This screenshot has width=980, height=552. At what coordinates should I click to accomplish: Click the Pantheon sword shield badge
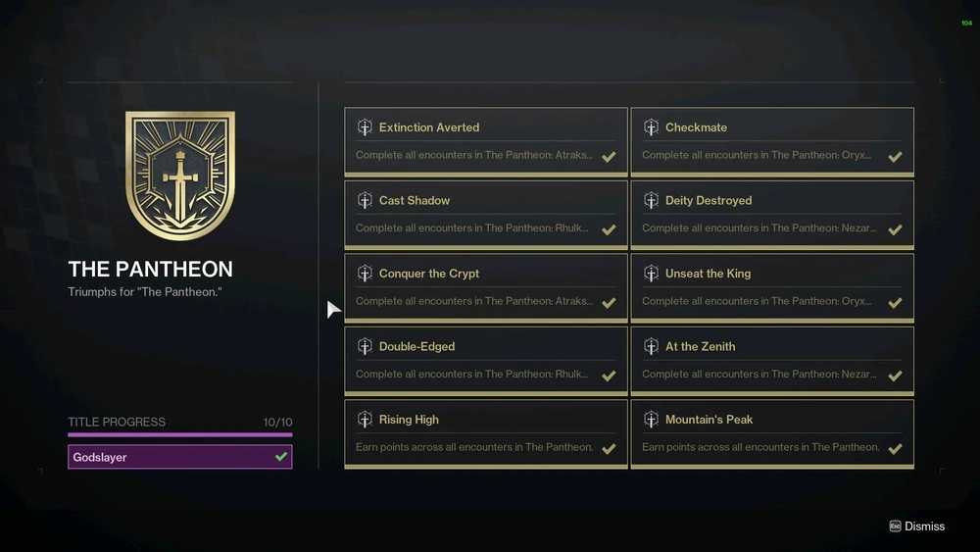point(180,176)
